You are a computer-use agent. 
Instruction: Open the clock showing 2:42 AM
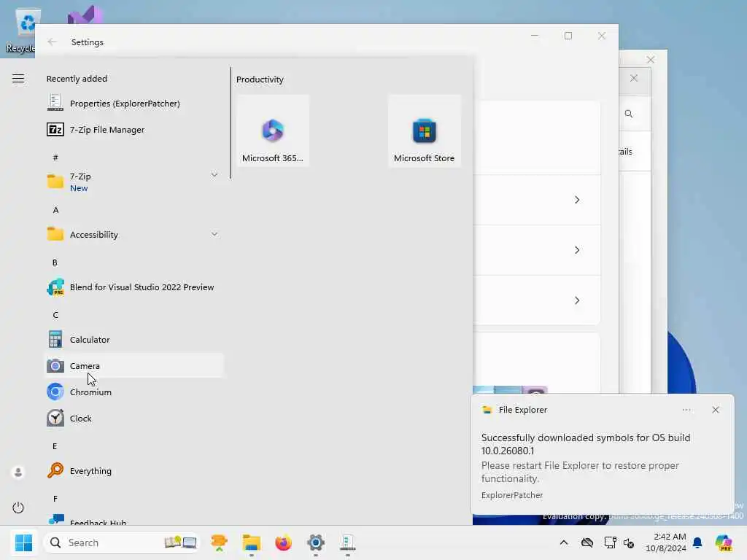(665, 542)
